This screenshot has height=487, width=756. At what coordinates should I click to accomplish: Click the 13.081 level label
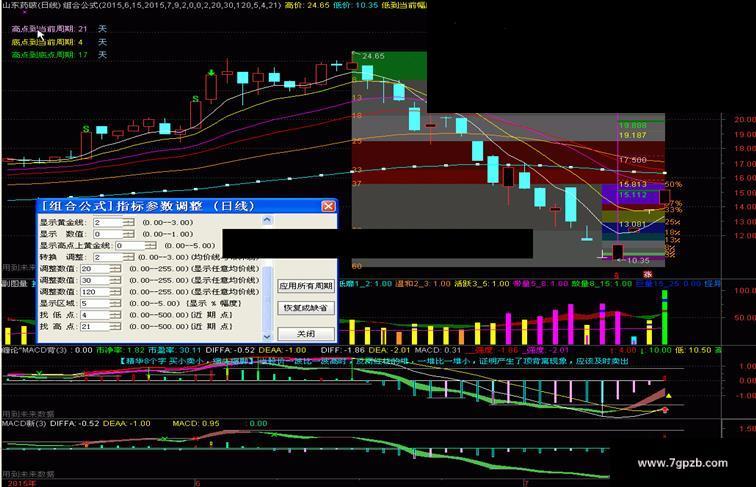[x=632, y=224]
